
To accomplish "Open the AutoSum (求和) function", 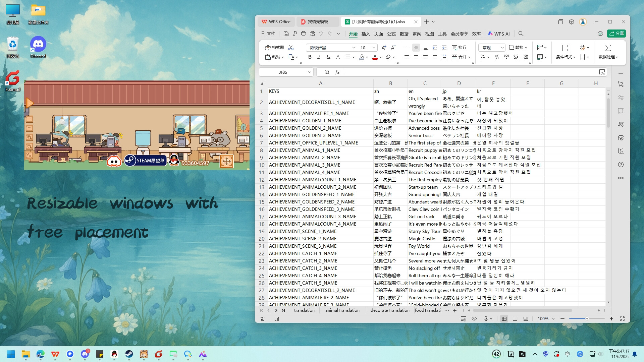I will coord(608,48).
